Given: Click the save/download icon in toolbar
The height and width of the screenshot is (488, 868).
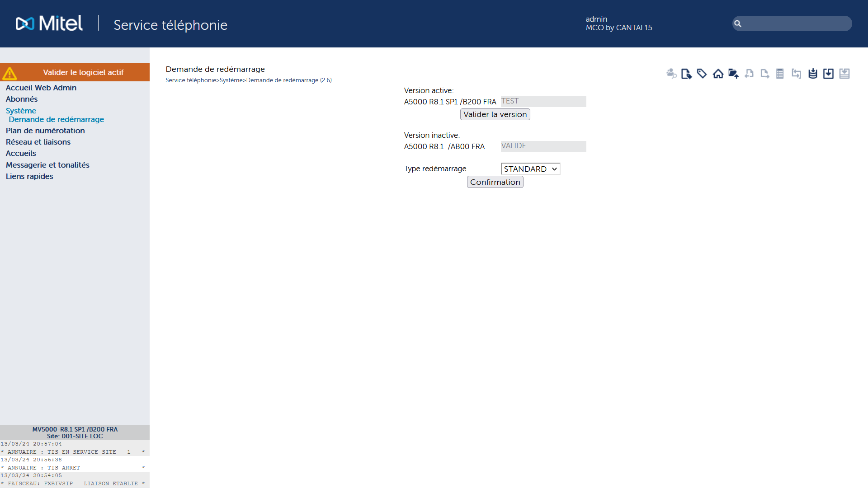Looking at the screenshot, I should 829,73.
